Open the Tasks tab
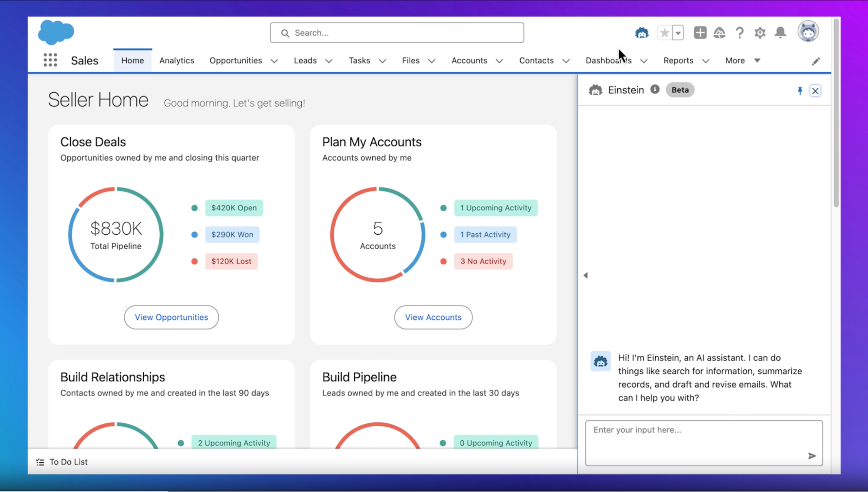Screen dimensions: 868x492 coord(360,60)
